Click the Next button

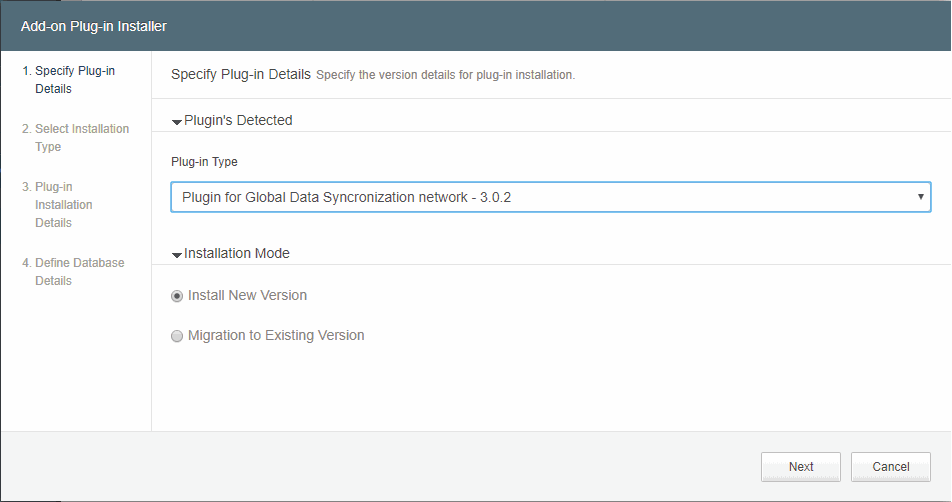click(x=801, y=467)
